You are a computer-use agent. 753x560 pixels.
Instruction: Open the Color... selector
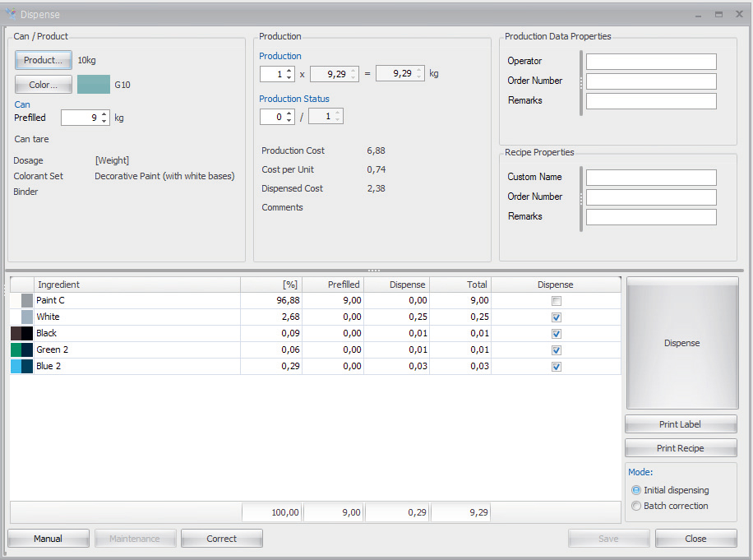click(44, 85)
